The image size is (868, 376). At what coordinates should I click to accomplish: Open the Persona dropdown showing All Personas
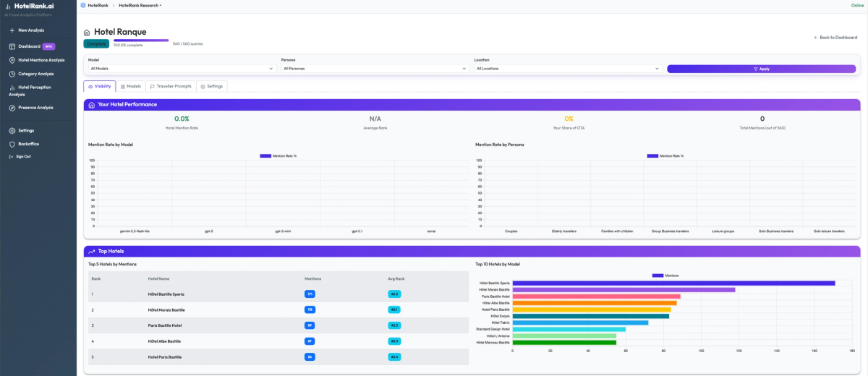pyautogui.click(x=375, y=69)
